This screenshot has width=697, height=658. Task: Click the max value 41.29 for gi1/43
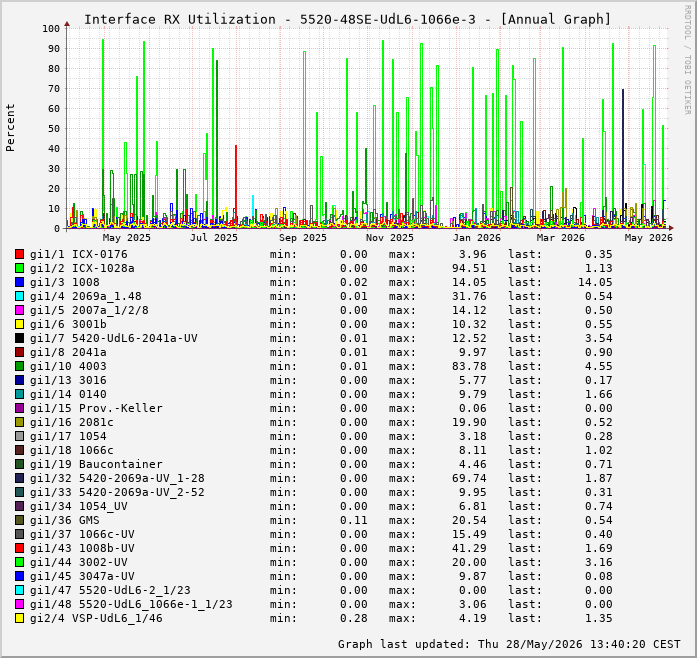[x=469, y=548]
